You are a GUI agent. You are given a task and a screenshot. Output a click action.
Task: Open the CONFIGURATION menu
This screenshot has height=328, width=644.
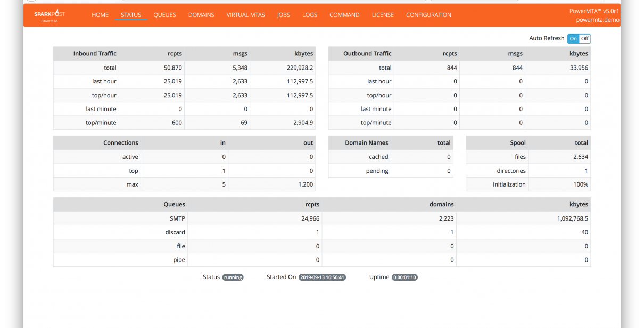pos(428,15)
